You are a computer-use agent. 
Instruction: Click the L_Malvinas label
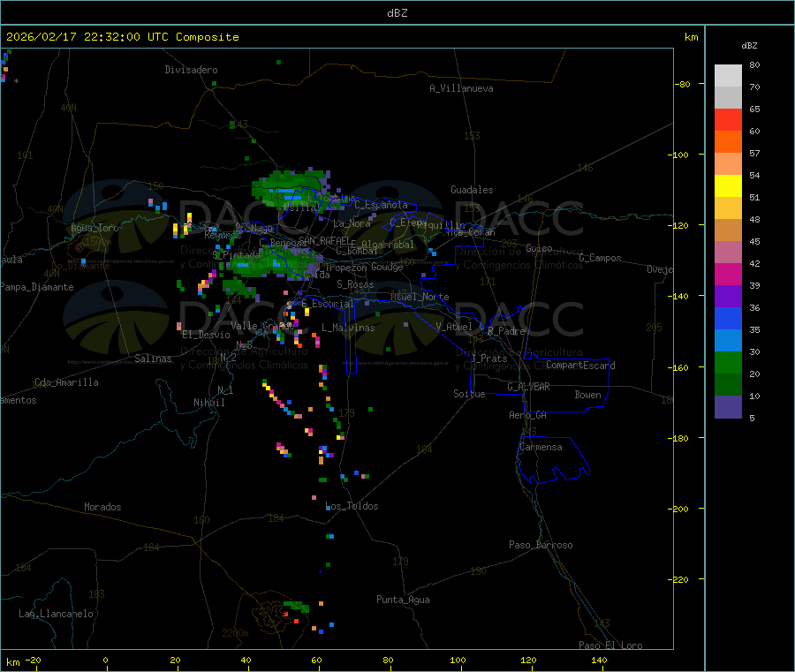(348, 328)
